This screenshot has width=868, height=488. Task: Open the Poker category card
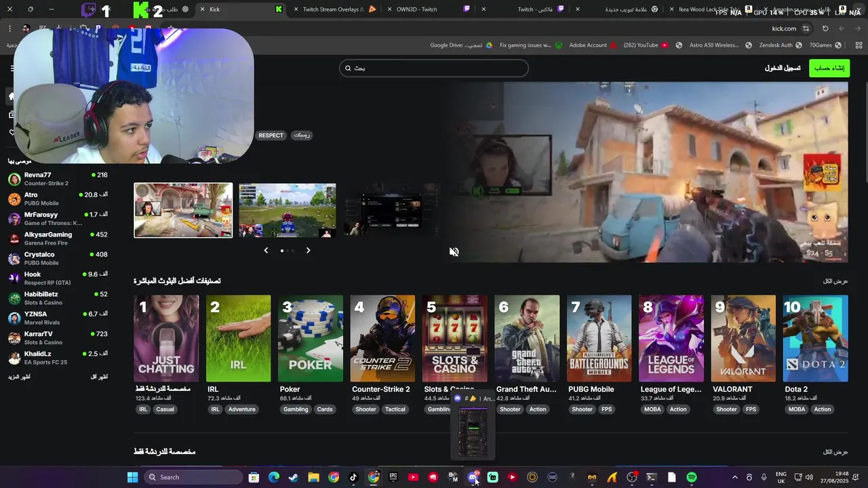311,338
